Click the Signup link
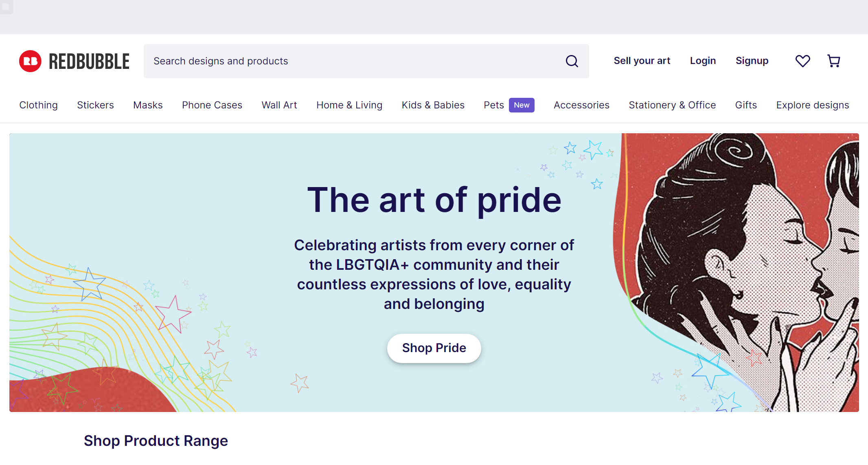 752,61
